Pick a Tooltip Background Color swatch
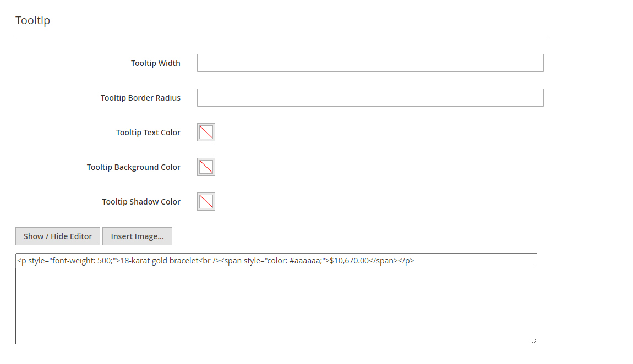This screenshot has height=364, width=633. pos(206,167)
